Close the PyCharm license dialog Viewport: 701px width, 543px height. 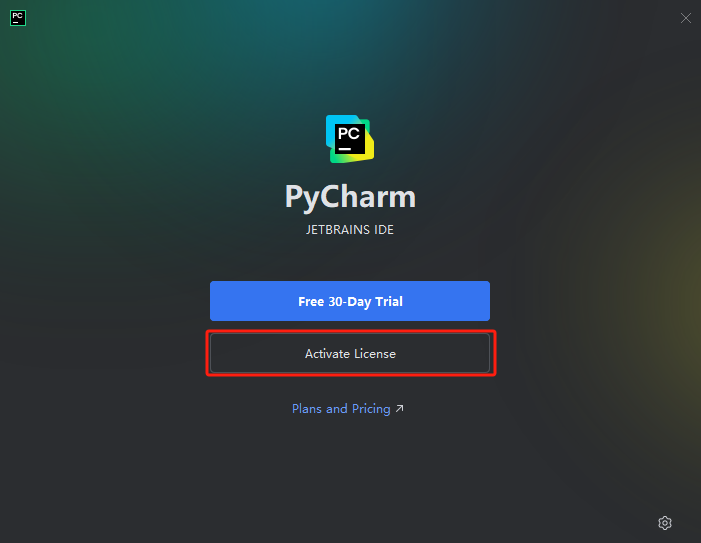point(685,18)
